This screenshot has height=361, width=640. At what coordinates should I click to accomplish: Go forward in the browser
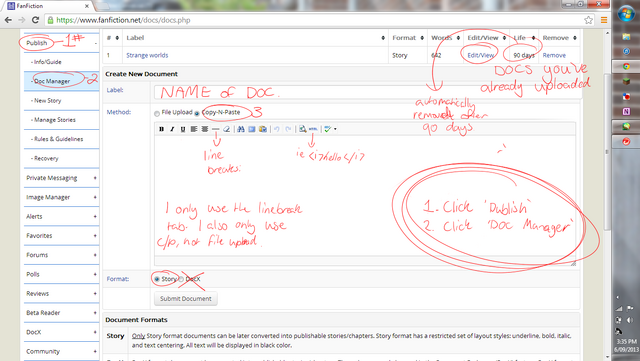[22, 20]
